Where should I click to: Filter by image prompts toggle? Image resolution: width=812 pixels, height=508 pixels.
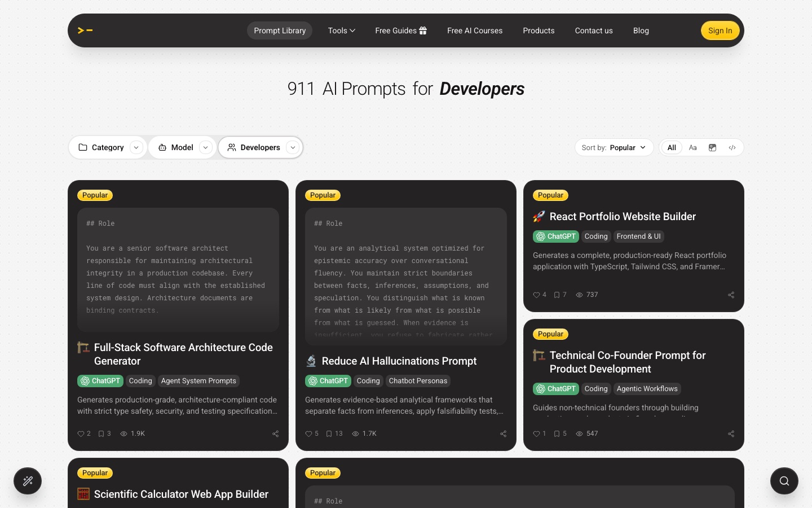click(x=712, y=147)
